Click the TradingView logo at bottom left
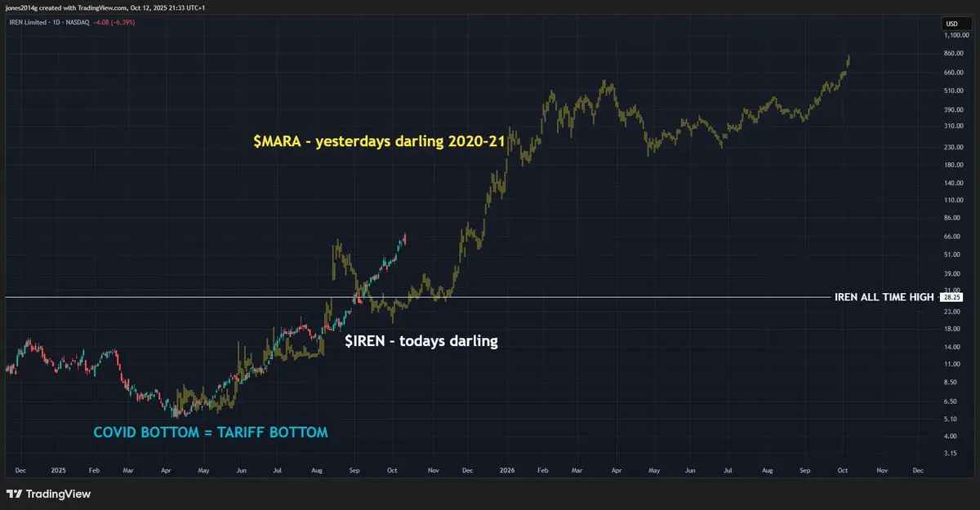Image resolution: width=980 pixels, height=510 pixels. point(49,494)
